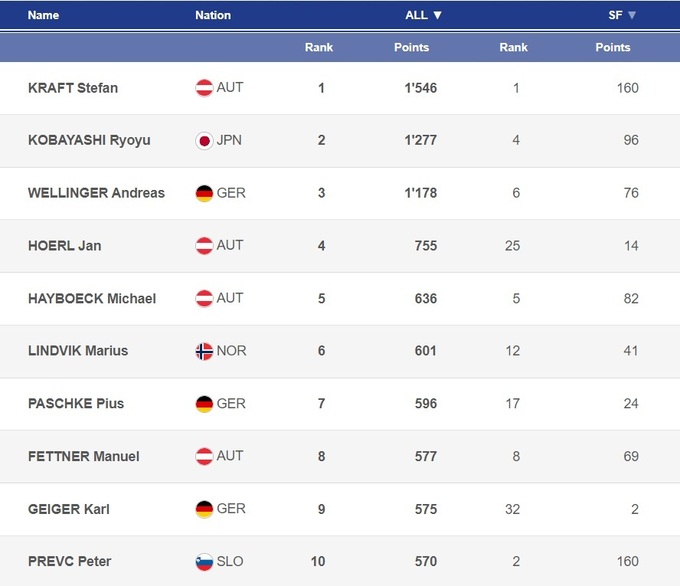Click the Germany flag beside Andreas Wellinger
The image size is (680, 586).
coord(204,193)
